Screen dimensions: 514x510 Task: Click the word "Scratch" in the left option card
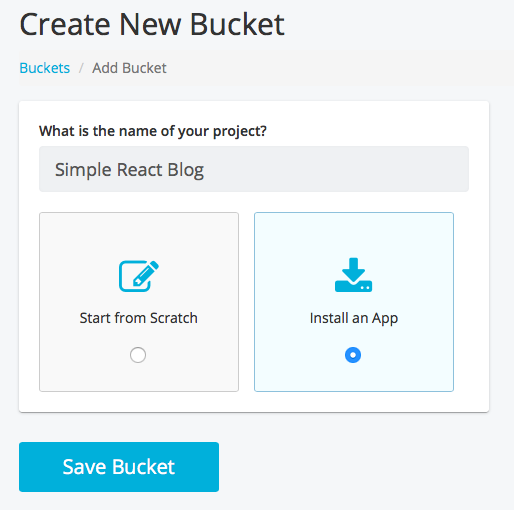pyautogui.click(x=174, y=318)
